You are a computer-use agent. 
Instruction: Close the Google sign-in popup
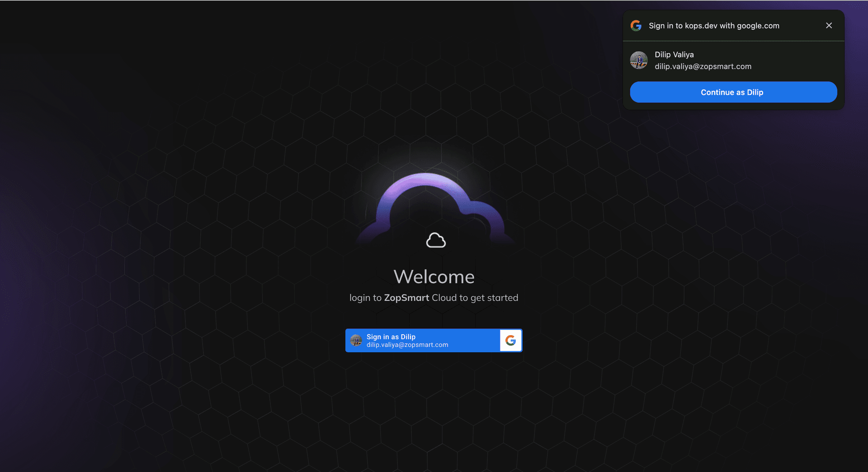point(829,26)
